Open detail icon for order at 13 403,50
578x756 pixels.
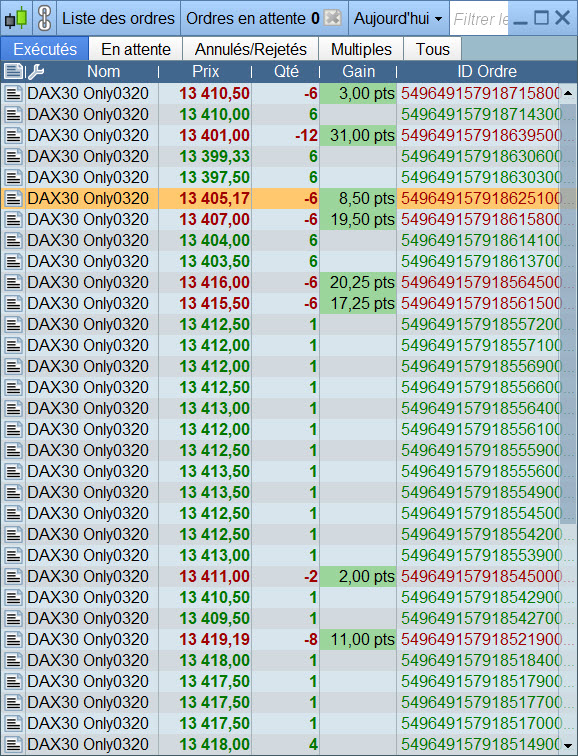pos(13,261)
